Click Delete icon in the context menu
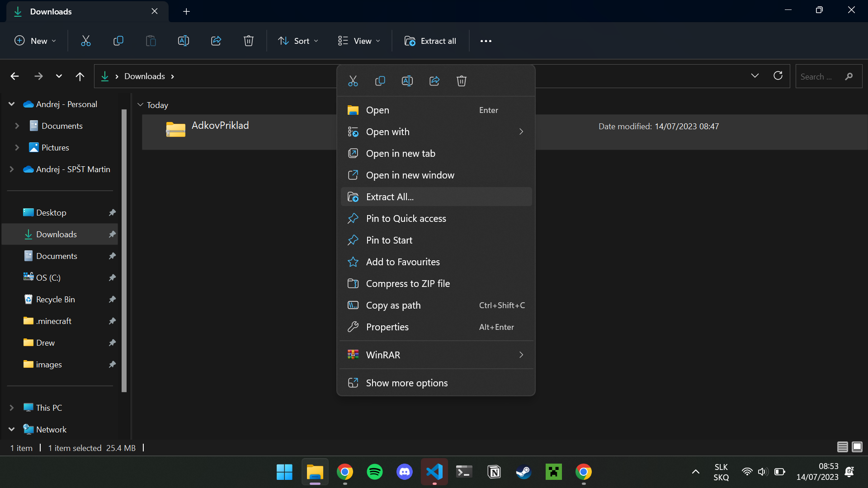 [461, 81]
